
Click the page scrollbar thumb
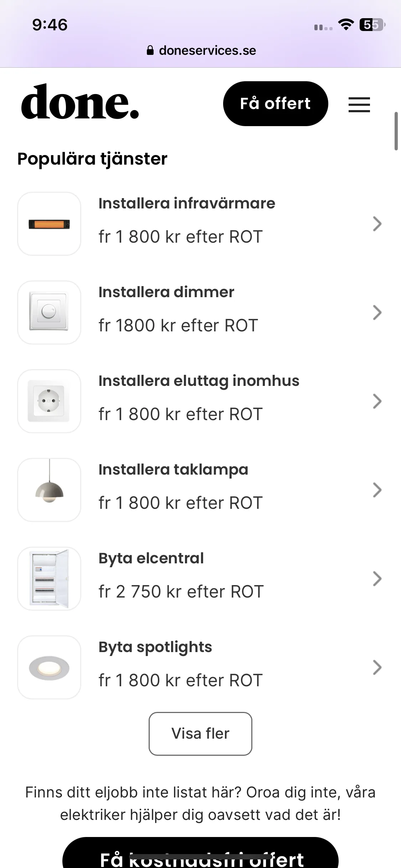click(x=396, y=131)
